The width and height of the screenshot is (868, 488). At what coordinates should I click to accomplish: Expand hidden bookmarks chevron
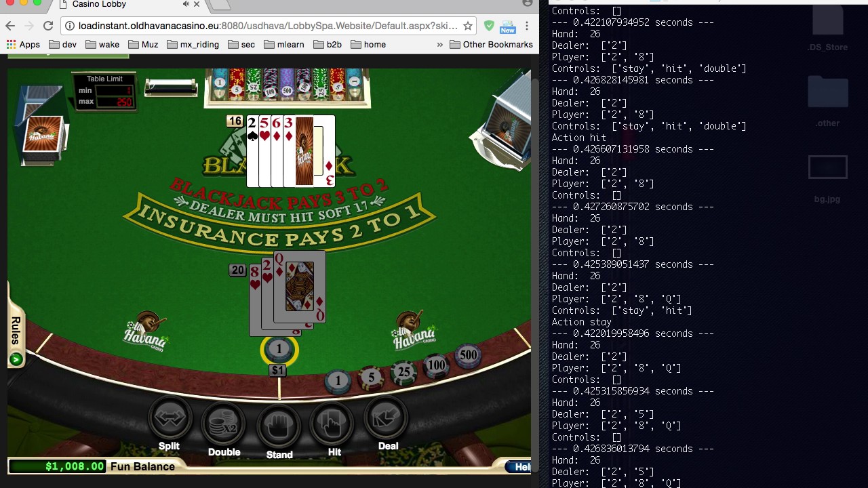(439, 45)
